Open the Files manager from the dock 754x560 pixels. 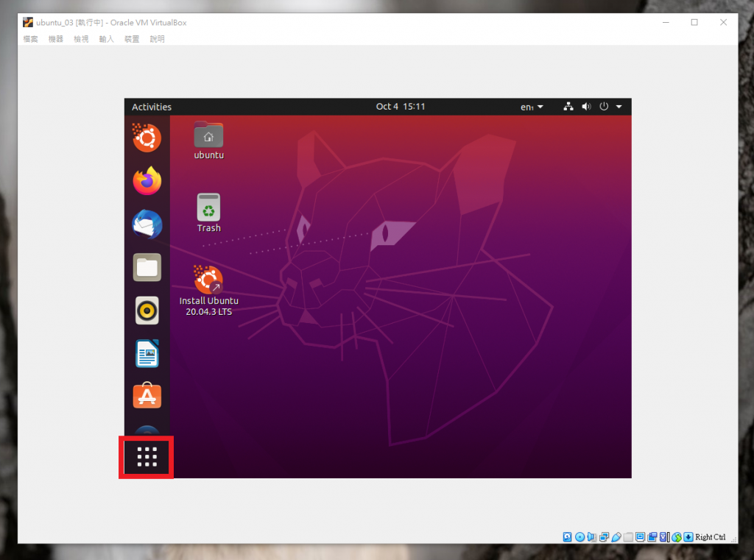click(147, 267)
